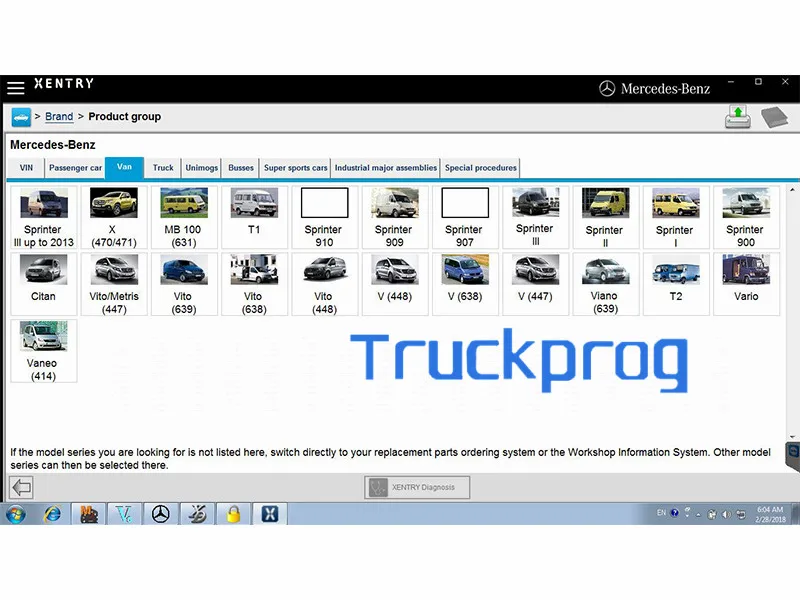The image size is (800, 600).
Task: Open the Vediamo V icon in taskbar
Action: click(124, 514)
